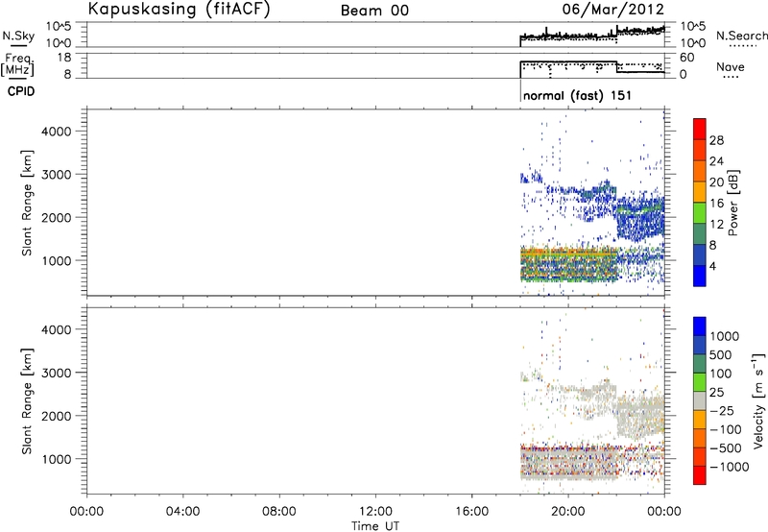Click the red bottom segment of Velocity color bar
This screenshot has height=532, width=768.
pyautogui.click(x=700, y=475)
